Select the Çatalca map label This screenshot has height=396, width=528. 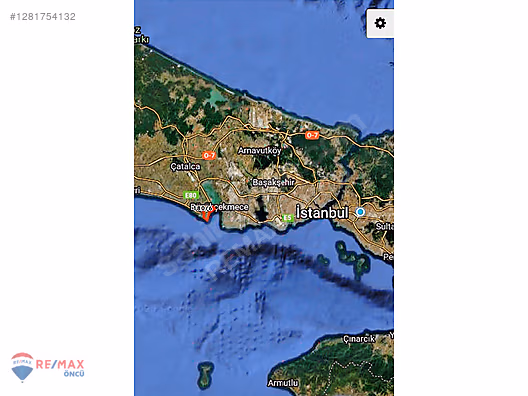point(185,166)
